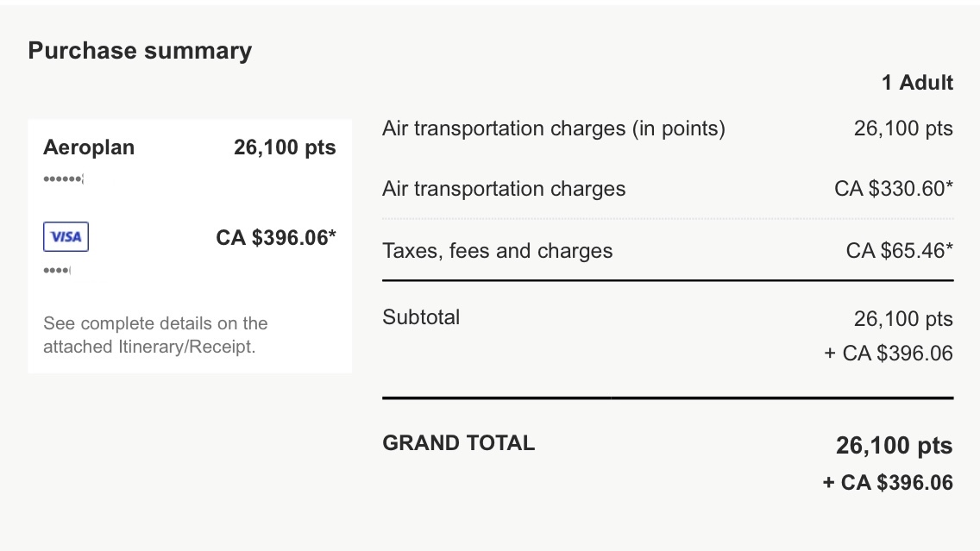Click the GRAND TOTAL label
Viewport: 980px width, 551px height.
point(458,443)
